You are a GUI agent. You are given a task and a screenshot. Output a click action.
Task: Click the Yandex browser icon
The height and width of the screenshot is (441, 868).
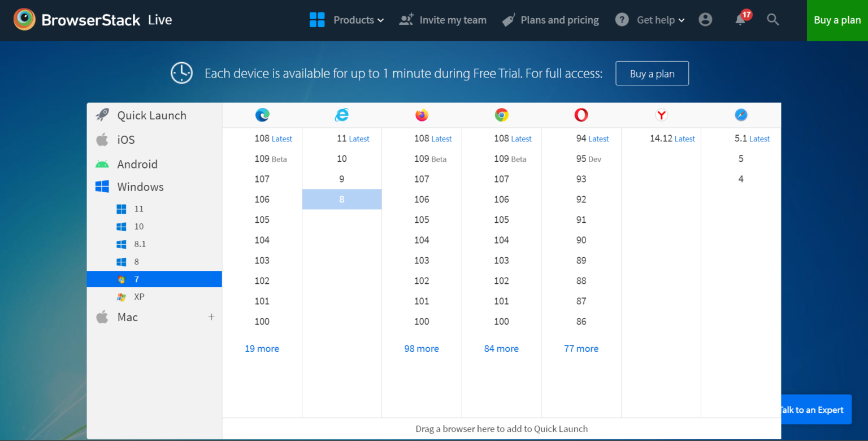click(x=661, y=114)
